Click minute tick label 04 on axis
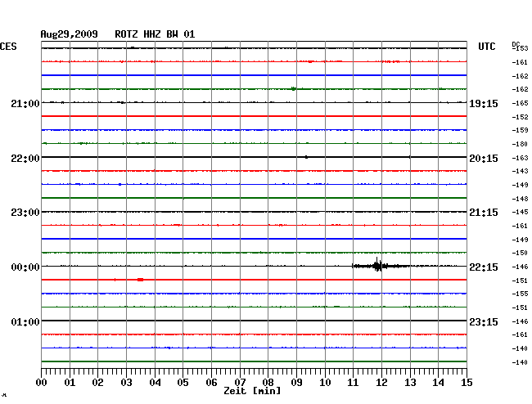Image resolution: width=532 pixels, height=404 pixels. pos(155,382)
